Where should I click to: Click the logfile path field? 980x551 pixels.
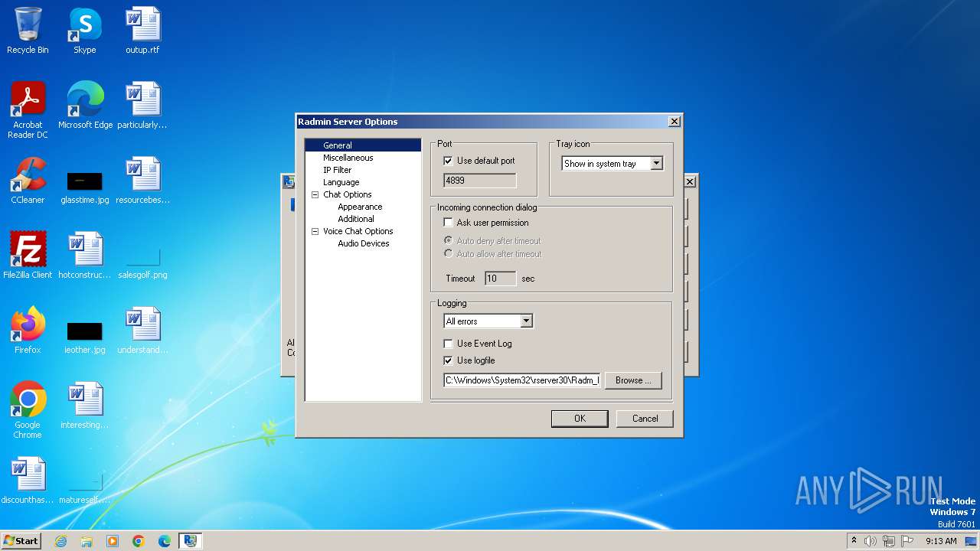(522, 380)
